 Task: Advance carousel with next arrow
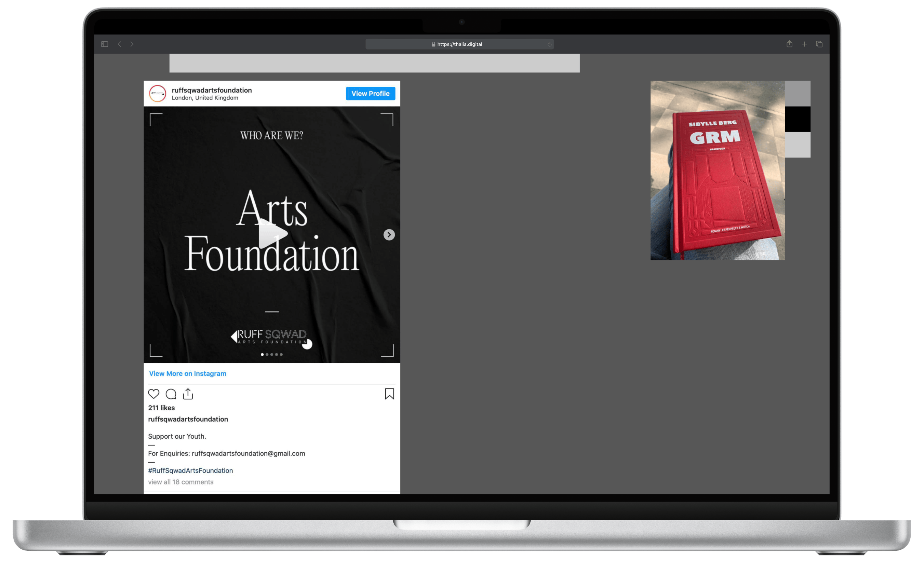coord(389,235)
